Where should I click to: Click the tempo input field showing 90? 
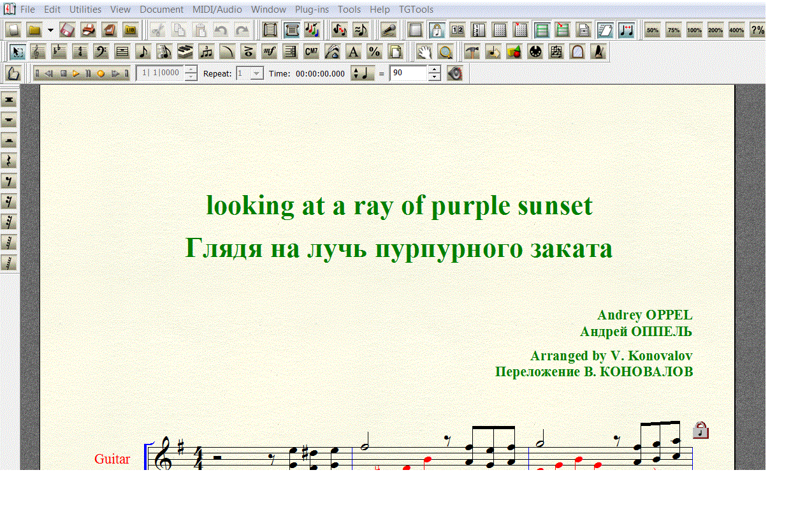[409, 73]
